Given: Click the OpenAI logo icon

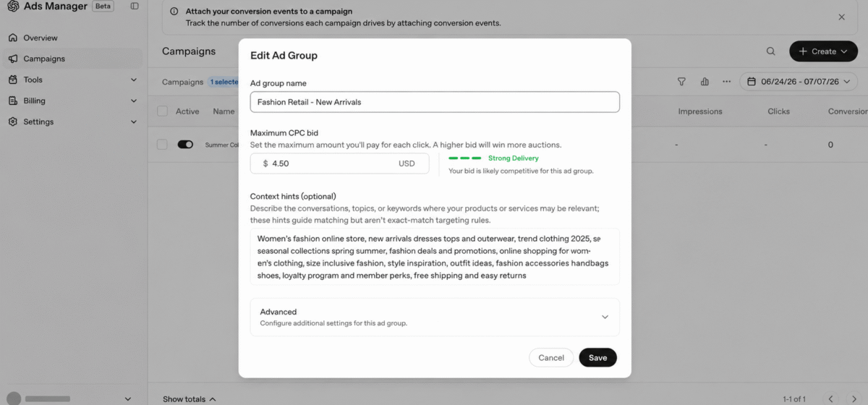Looking at the screenshot, I should tap(13, 7).
